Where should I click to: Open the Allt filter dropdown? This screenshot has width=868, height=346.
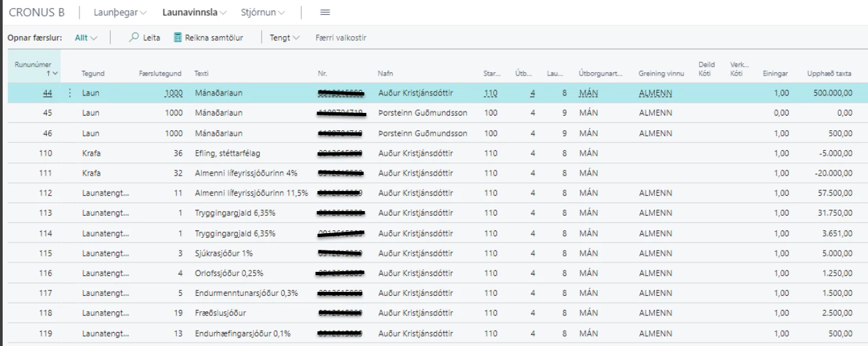coord(85,38)
